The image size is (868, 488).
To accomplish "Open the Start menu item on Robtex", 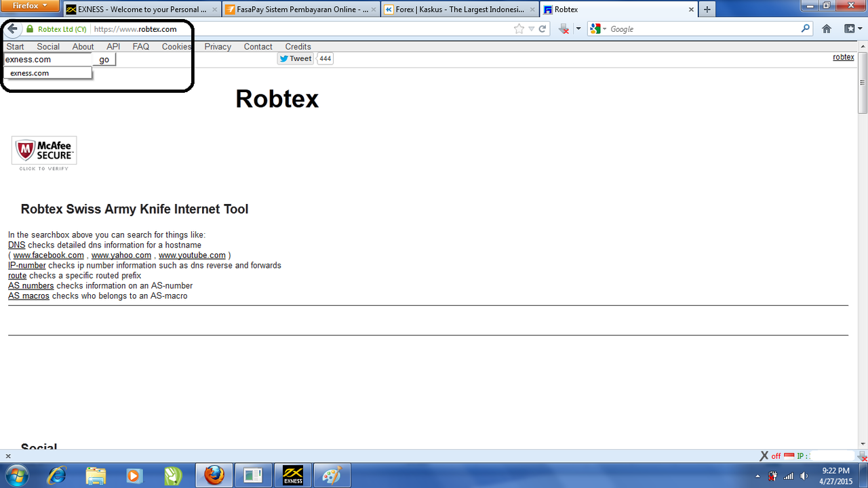I will (15, 47).
